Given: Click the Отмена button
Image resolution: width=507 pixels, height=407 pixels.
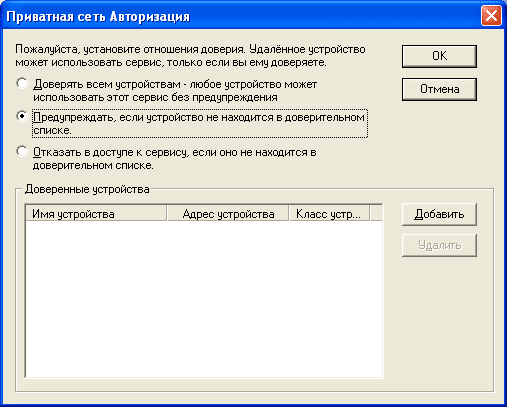Looking at the screenshot, I should 439,89.
